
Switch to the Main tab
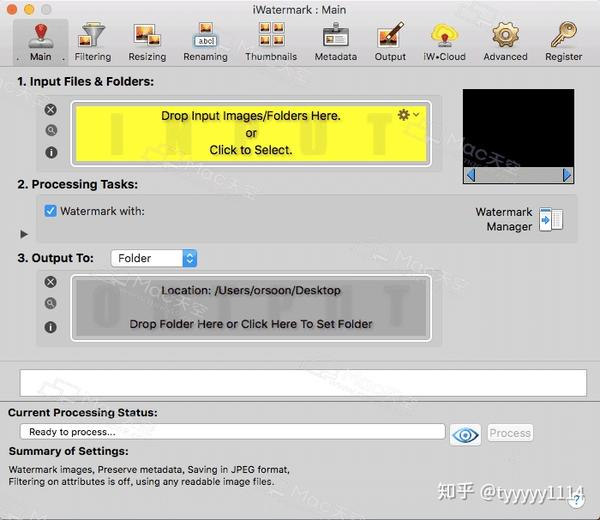tap(41, 41)
